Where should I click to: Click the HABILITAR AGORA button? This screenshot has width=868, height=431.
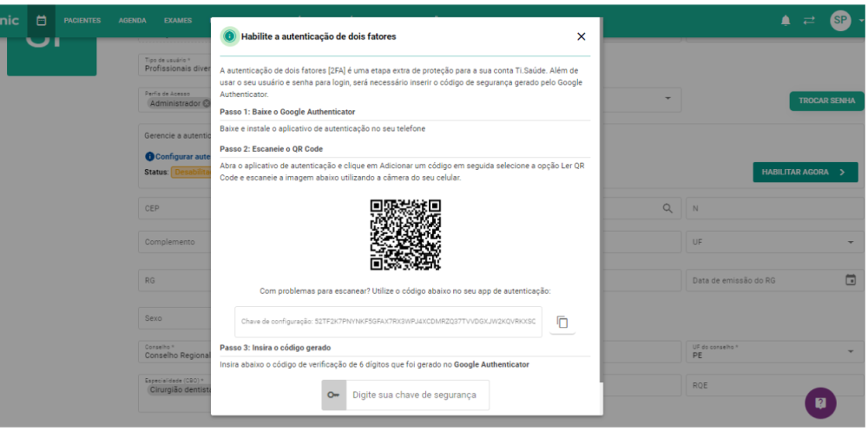(x=806, y=172)
